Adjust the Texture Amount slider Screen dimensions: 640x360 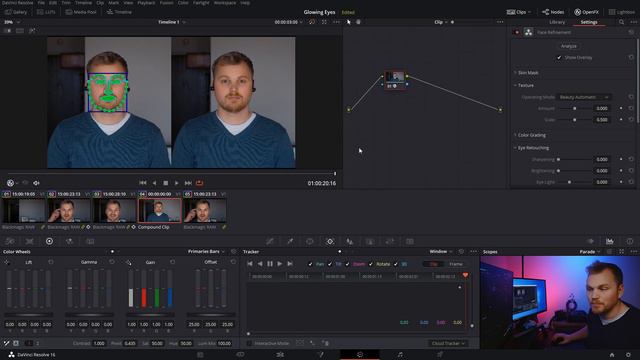(575, 109)
